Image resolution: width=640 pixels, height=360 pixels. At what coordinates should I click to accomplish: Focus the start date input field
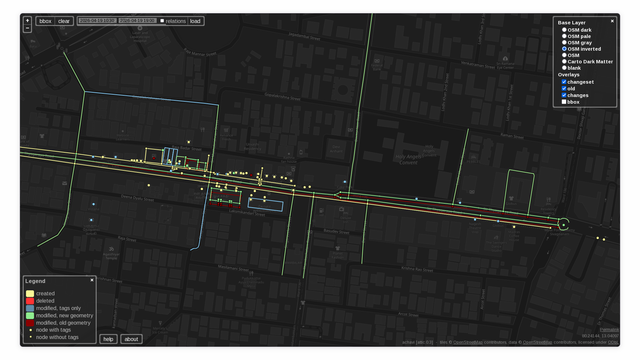[x=97, y=20]
